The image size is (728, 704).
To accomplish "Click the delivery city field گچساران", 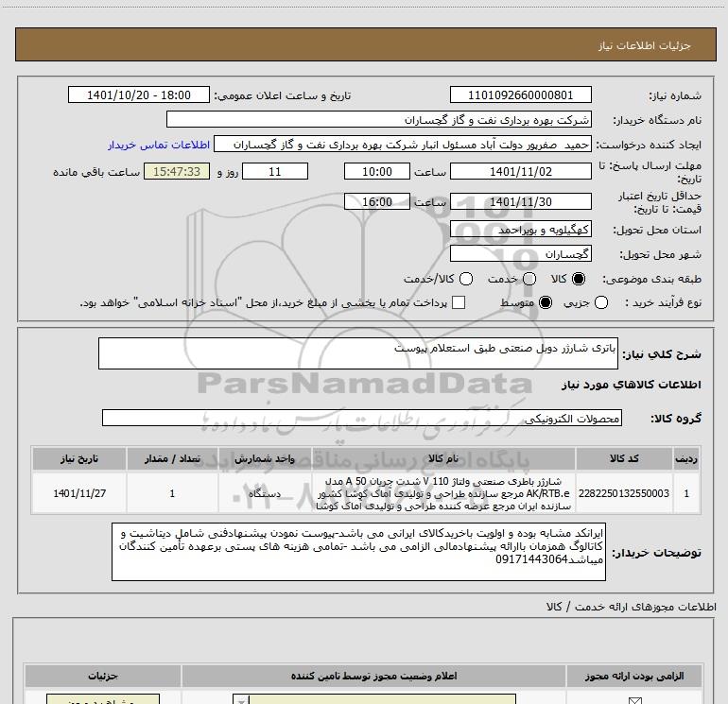I will point(520,254).
